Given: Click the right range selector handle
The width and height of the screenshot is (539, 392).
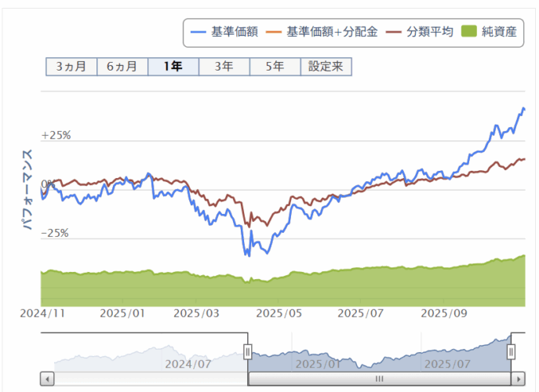Looking at the screenshot, I should point(511,352).
